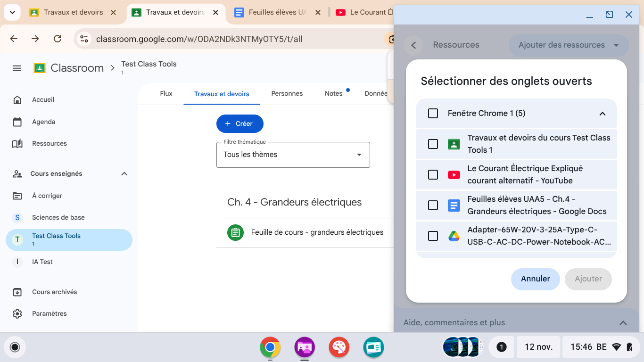Tick the Feuilles élèves UAA5 Google Docs checkbox
This screenshot has width=644, height=362.
[x=433, y=206]
